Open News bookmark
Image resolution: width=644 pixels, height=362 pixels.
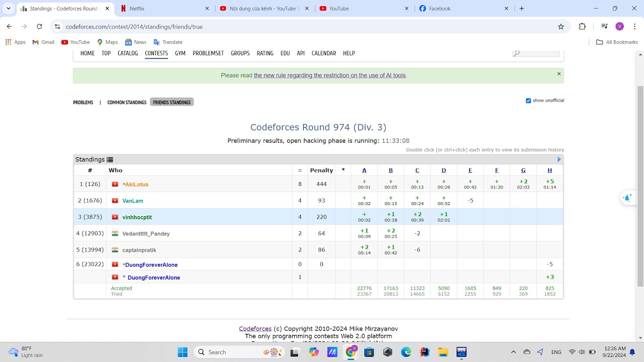tap(136, 42)
